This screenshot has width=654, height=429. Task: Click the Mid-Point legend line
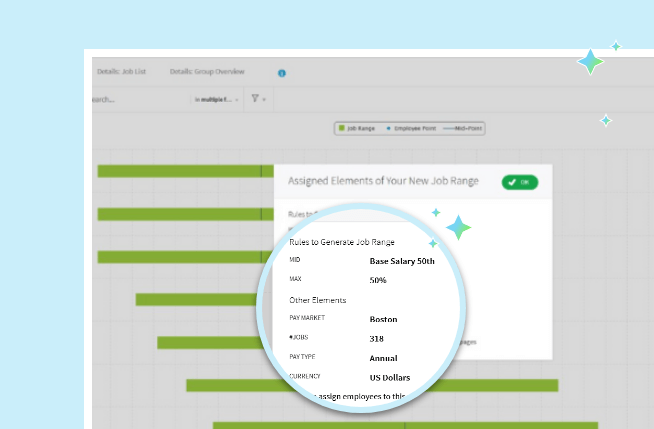(x=447, y=129)
